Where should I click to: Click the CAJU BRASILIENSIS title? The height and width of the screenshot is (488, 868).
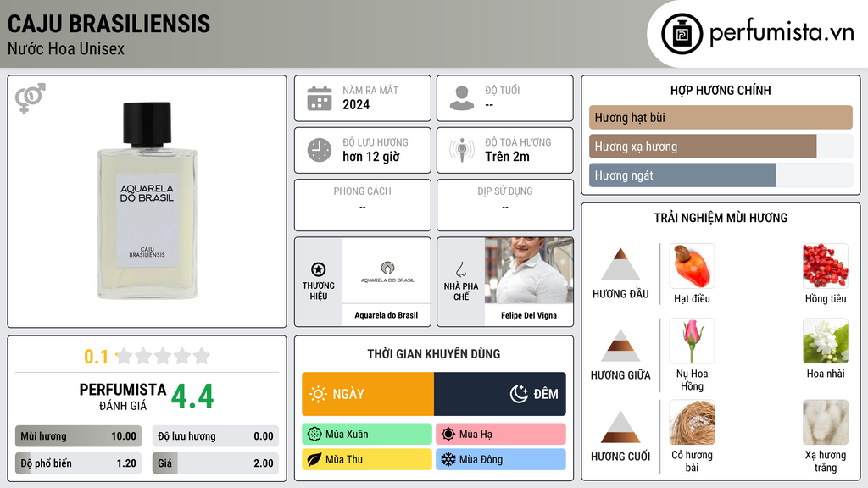[109, 24]
